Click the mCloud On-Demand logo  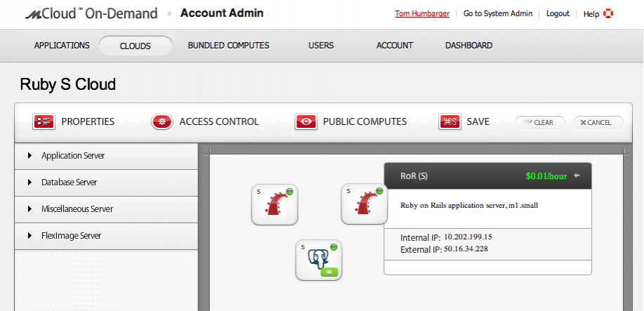pyautogui.click(x=91, y=13)
